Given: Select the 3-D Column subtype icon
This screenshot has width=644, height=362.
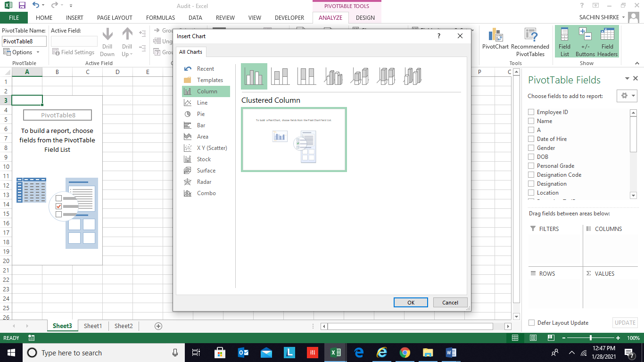Looking at the screenshot, I should [413, 76].
